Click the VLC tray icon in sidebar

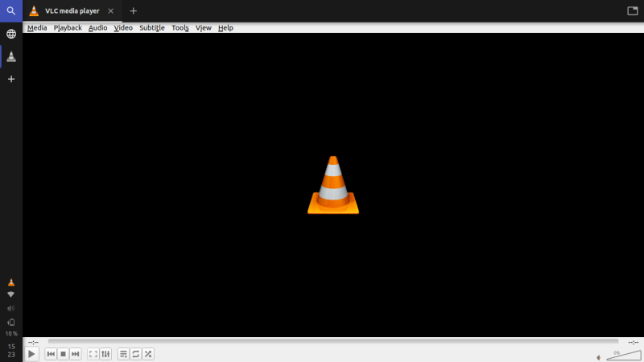(11, 282)
